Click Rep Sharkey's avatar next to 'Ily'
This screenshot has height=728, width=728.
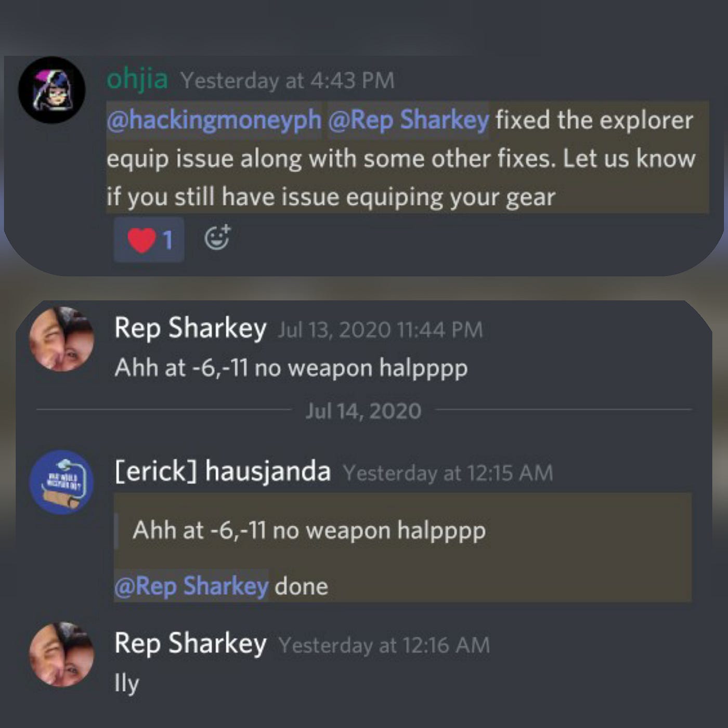tap(61, 654)
